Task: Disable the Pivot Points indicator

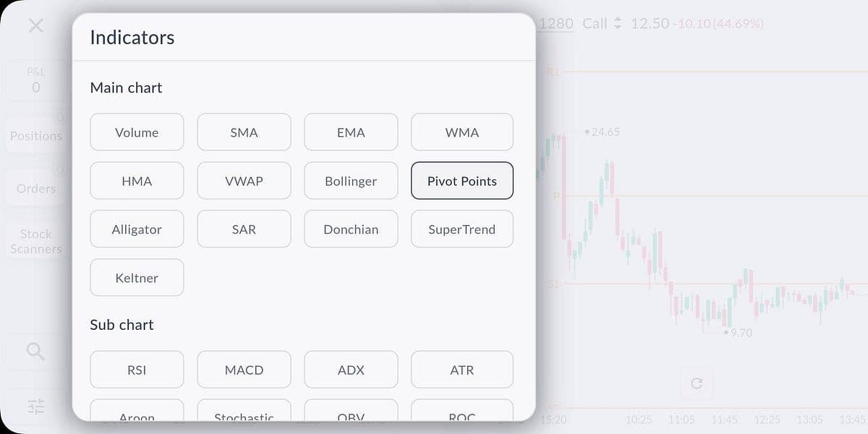Action: pyautogui.click(x=461, y=181)
